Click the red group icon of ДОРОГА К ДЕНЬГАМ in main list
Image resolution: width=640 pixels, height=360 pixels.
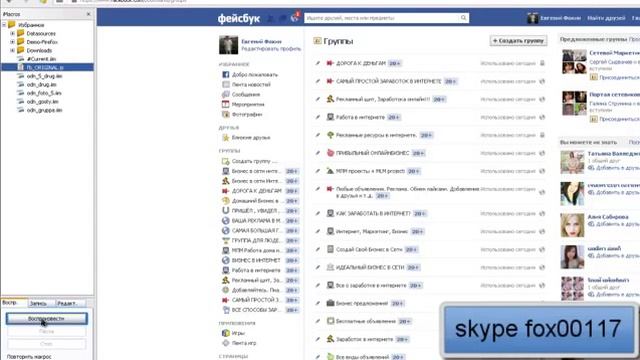click(x=330, y=63)
